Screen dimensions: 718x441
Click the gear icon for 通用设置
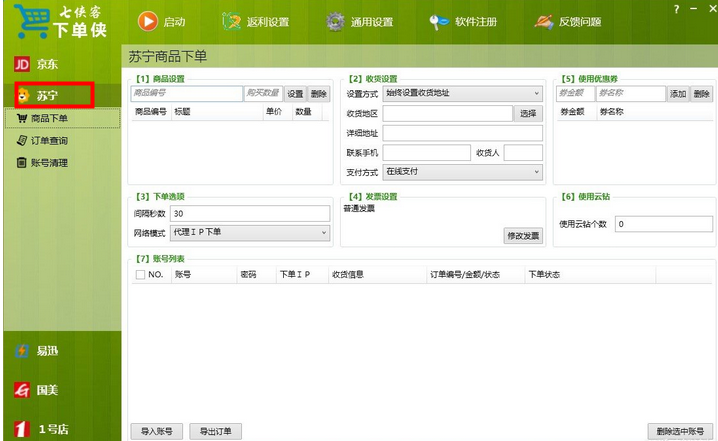[x=335, y=22]
